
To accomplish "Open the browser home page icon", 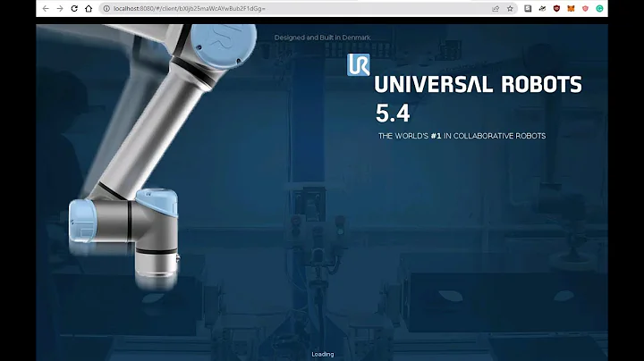I will (x=89, y=9).
